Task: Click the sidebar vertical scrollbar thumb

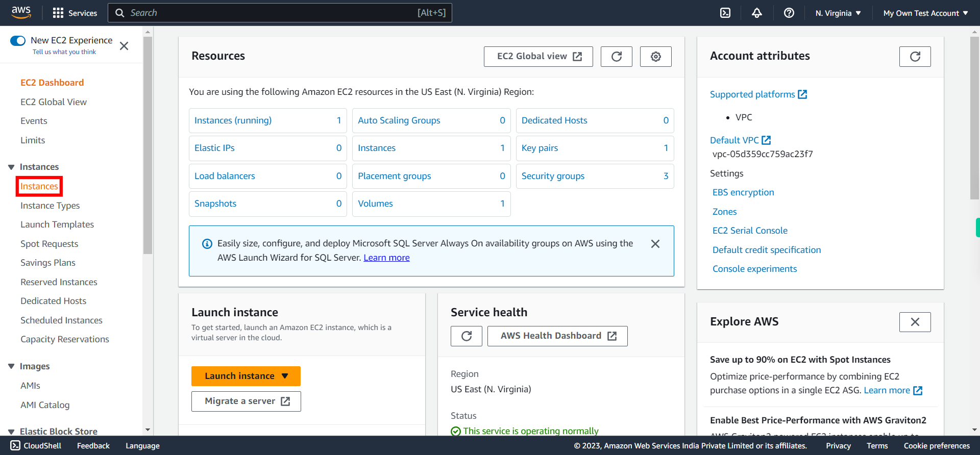Action: pyautogui.click(x=148, y=145)
